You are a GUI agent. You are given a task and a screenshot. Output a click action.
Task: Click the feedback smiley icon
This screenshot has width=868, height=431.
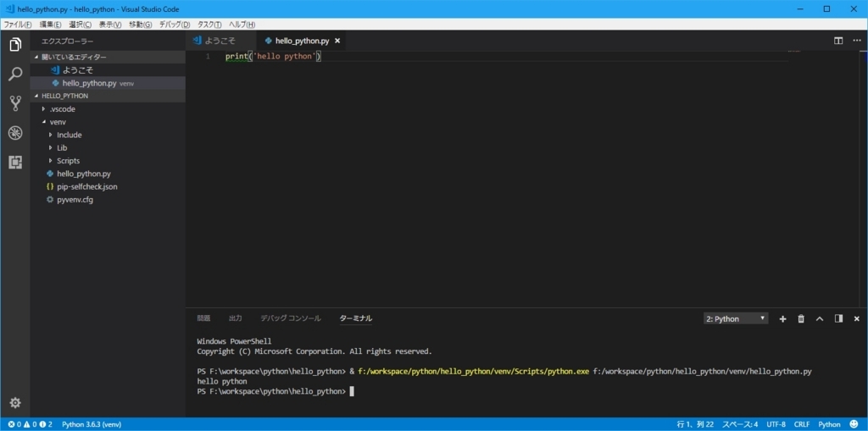[854, 424]
